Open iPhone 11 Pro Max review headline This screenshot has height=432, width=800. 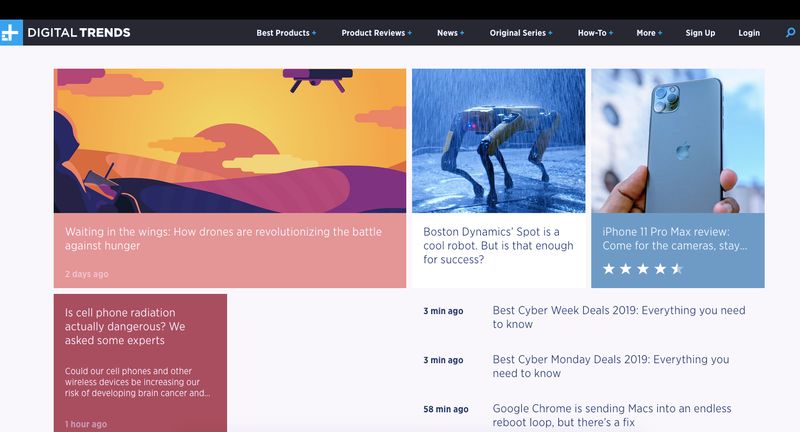click(x=674, y=239)
